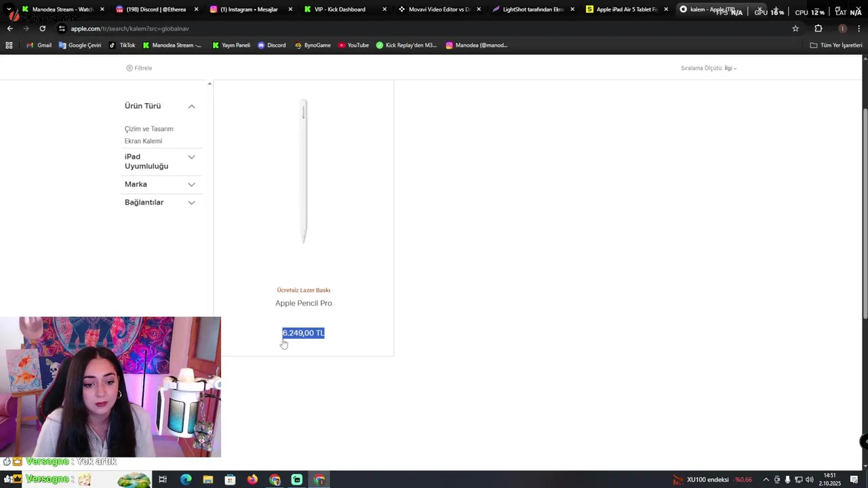Open the apps grid in bookmarks bar
Image resolution: width=868 pixels, height=488 pixels.
pyautogui.click(x=9, y=45)
